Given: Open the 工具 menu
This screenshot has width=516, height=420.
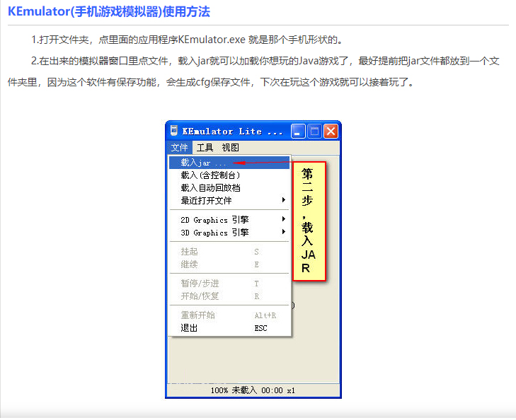Looking at the screenshot, I should point(205,148).
